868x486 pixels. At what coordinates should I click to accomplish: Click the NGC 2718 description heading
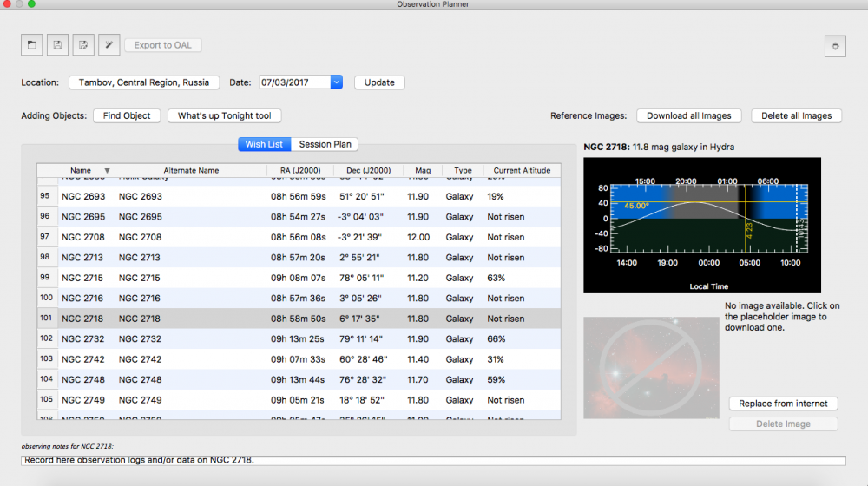[x=659, y=147]
